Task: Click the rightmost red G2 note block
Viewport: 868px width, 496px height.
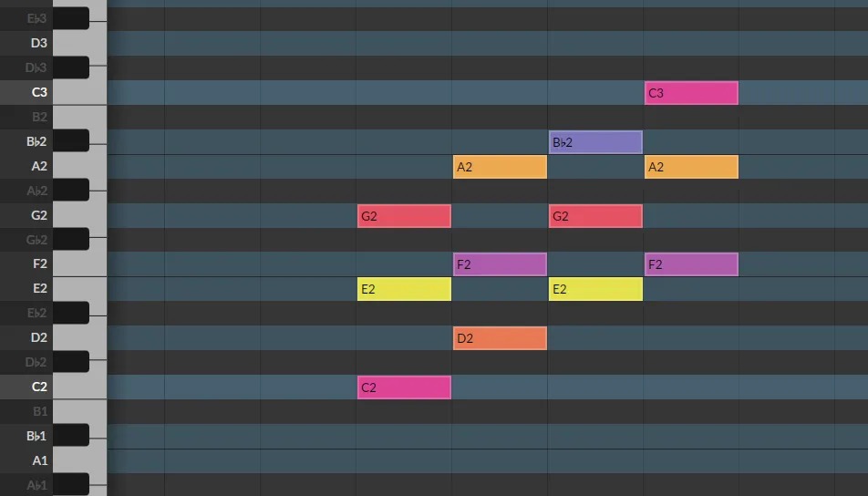Action: tap(595, 216)
